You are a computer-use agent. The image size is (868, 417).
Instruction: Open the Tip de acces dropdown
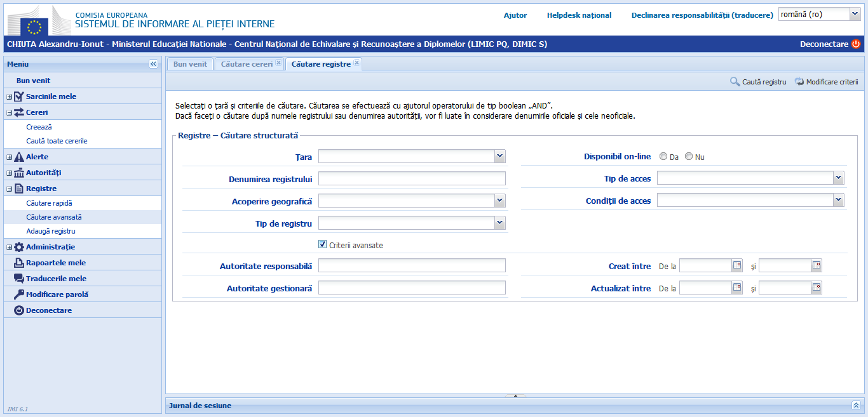coord(839,178)
